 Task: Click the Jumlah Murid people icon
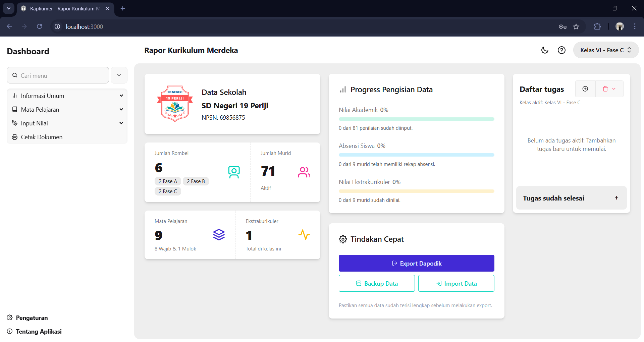304,172
